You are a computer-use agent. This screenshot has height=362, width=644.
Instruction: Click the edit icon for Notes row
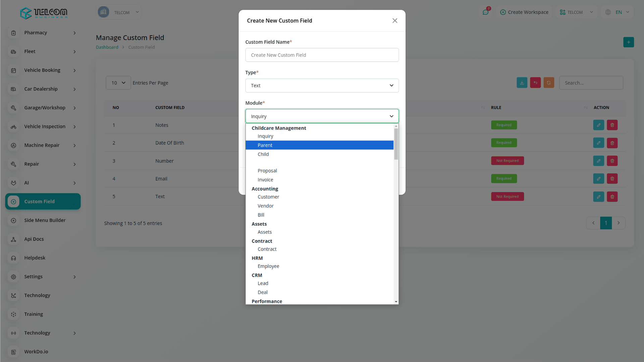coord(598,125)
